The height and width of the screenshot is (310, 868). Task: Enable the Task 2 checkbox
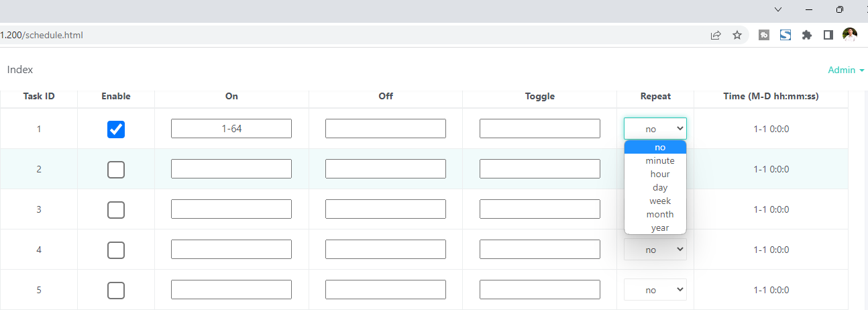pos(116,170)
